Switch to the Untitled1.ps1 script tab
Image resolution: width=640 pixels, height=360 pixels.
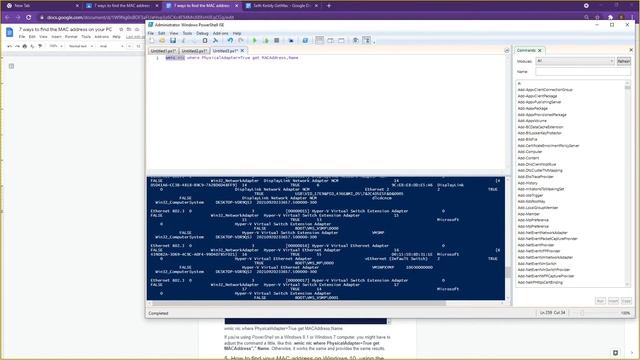pos(163,51)
